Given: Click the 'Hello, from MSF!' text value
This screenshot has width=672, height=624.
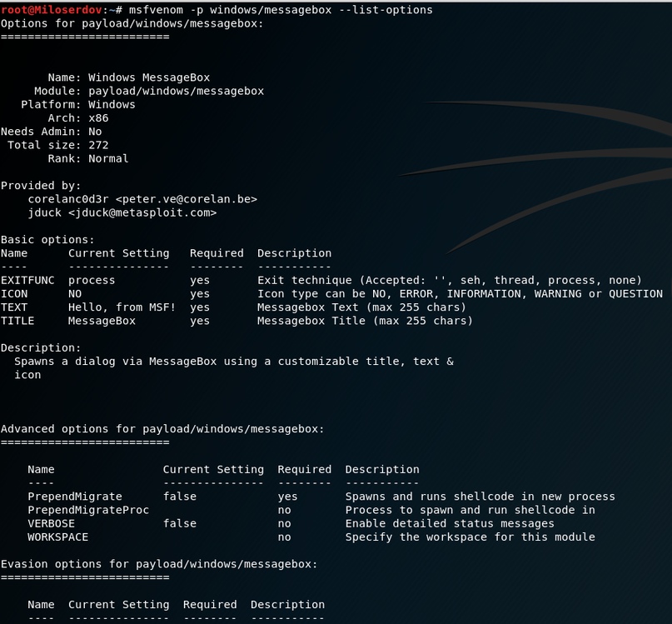Looking at the screenshot, I should tap(122, 307).
